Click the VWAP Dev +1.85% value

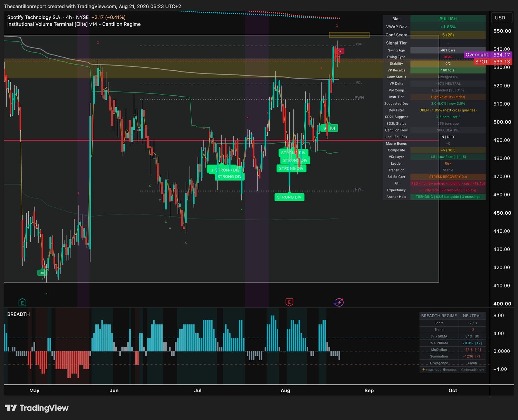click(448, 27)
